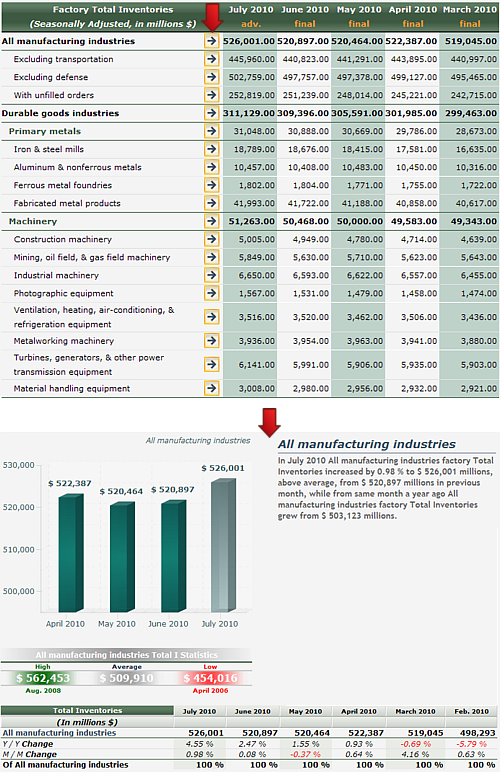Click the Aug. 2008 high date
The height and width of the screenshot is (772, 500).
(43, 691)
